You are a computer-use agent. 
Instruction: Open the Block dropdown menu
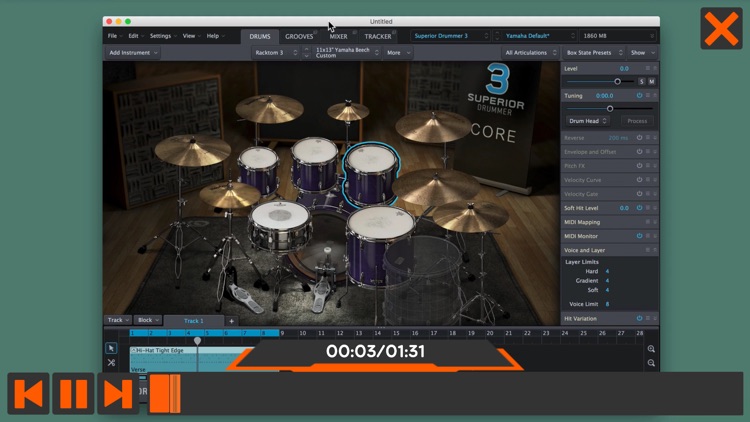point(148,320)
